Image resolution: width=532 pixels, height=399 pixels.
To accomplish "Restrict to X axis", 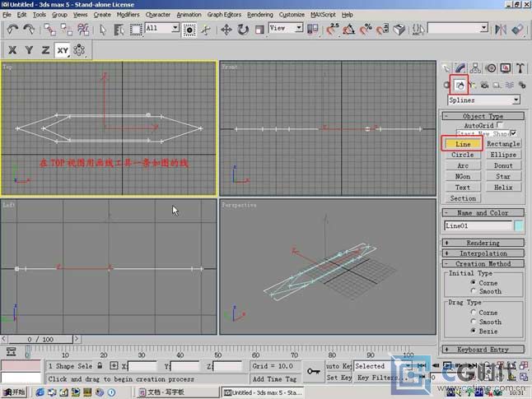I will (12, 50).
